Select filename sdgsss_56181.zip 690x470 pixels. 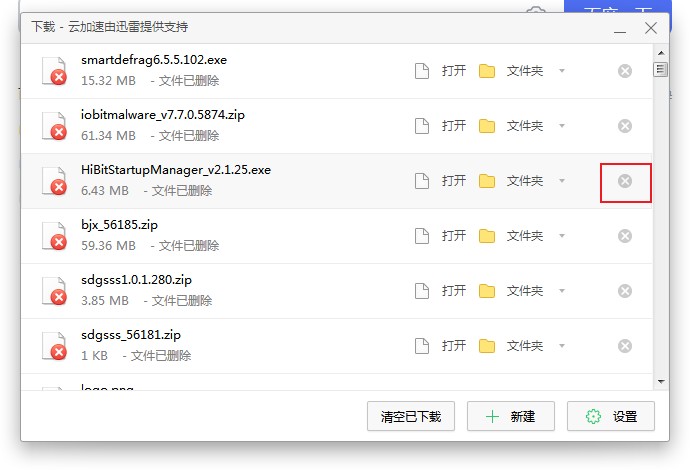(x=131, y=335)
